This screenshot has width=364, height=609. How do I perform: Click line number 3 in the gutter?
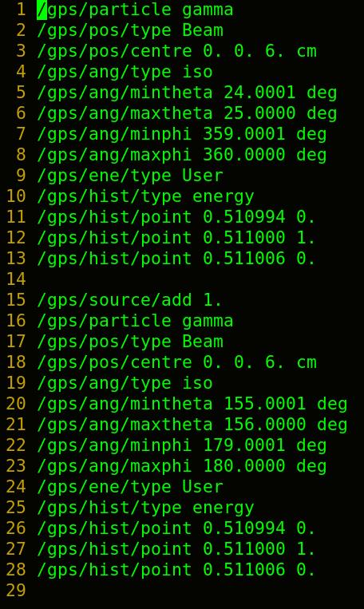(21, 51)
